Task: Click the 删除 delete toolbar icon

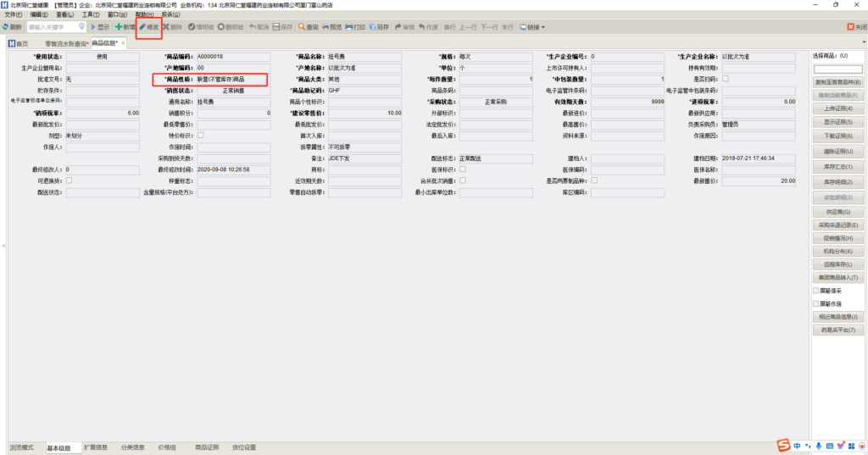Action: [165, 26]
